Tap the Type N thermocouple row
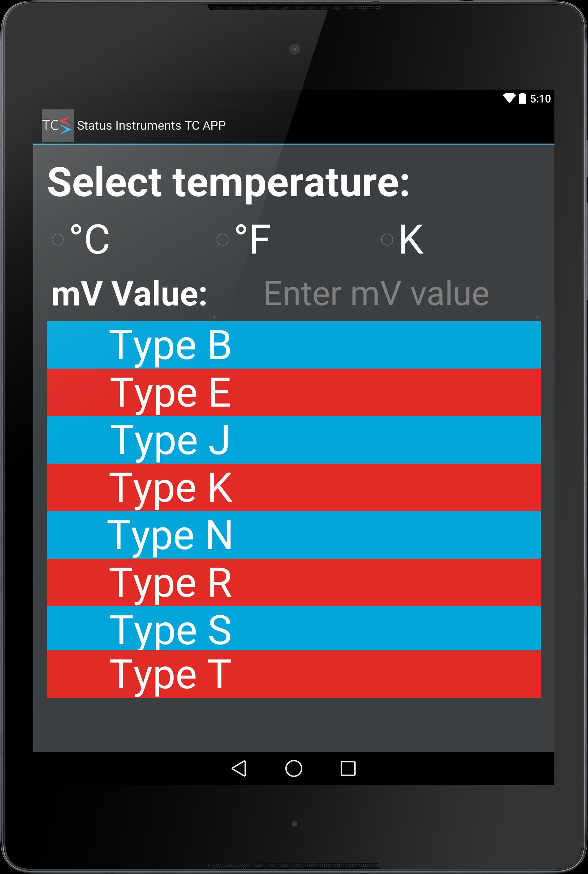 [x=293, y=535]
